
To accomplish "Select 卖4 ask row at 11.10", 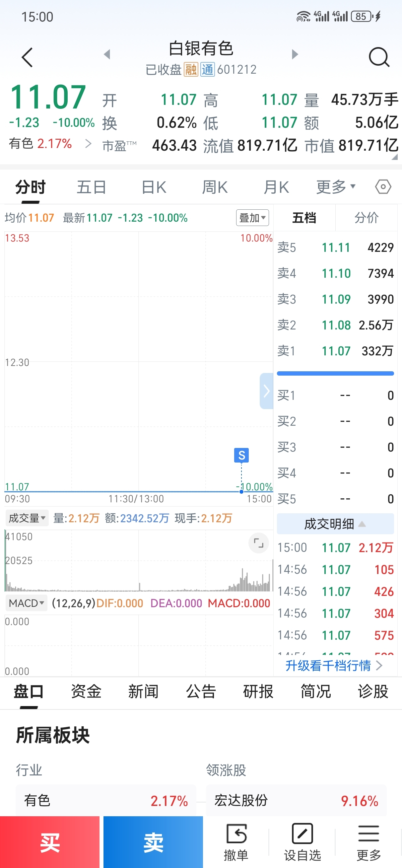I will pyautogui.click(x=335, y=273).
